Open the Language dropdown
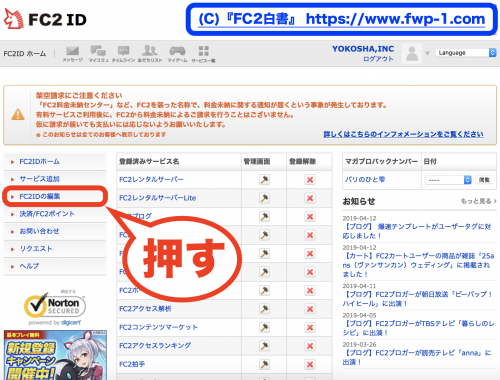The image size is (500, 380). 466,53
